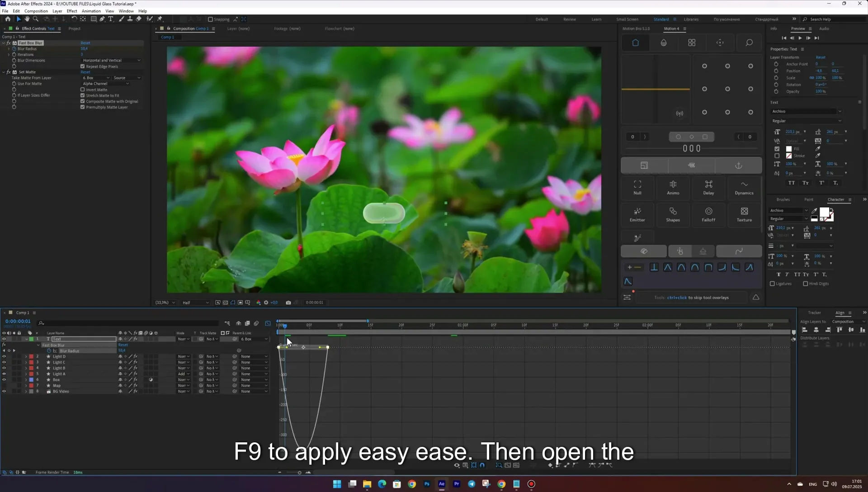
Task: Open Use For Matte Alpha Channel dropdown
Action: (x=106, y=84)
